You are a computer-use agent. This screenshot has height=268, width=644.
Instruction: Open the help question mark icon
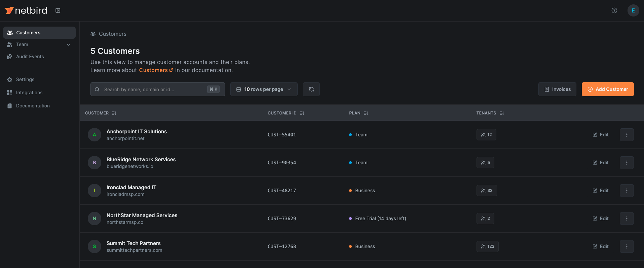click(x=614, y=10)
